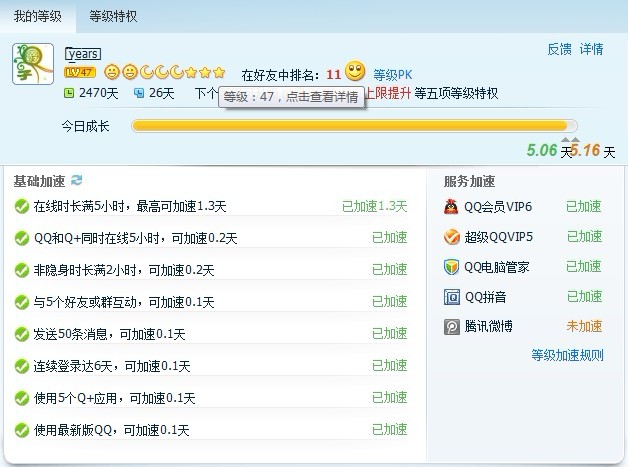Click 已加速 status for 发送50条消息
628x467 pixels.
click(390, 334)
